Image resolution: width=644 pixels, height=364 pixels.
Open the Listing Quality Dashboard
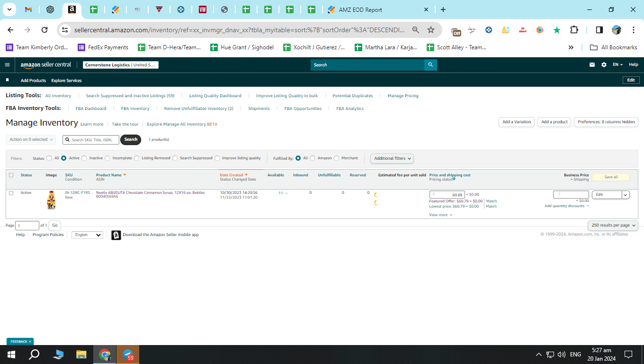(215, 96)
